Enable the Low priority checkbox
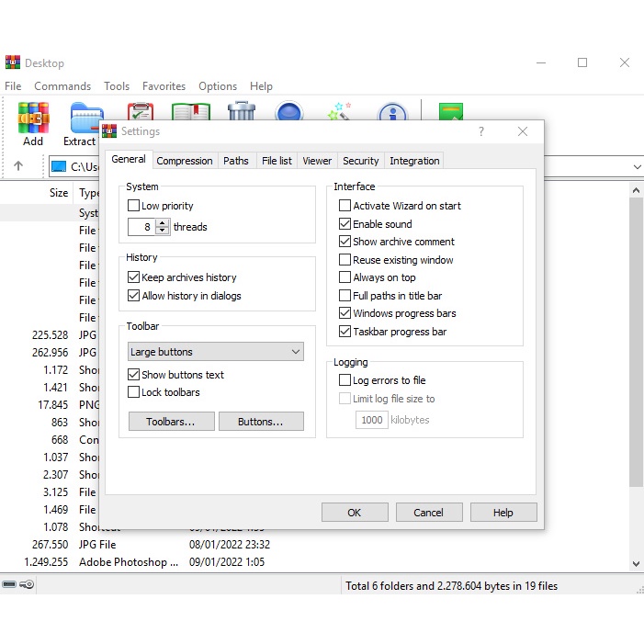This screenshot has height=644, width=644. pos(134,206)
